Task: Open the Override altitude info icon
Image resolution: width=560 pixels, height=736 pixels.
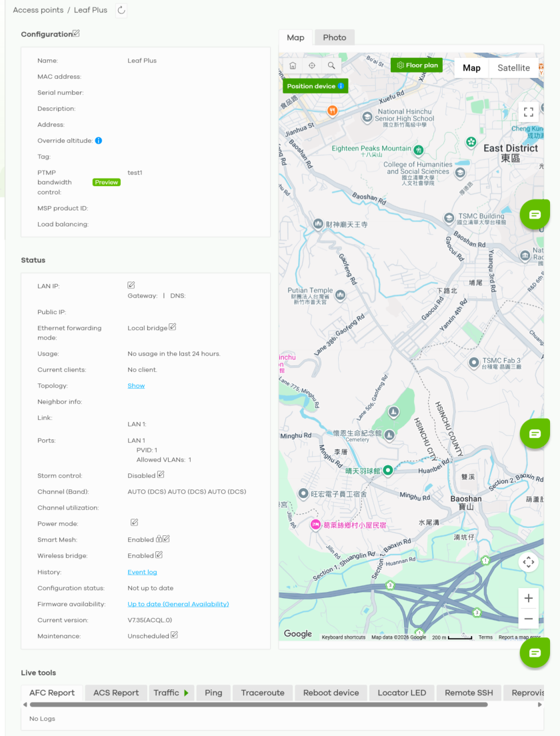Action: click(x=99, y=141)
